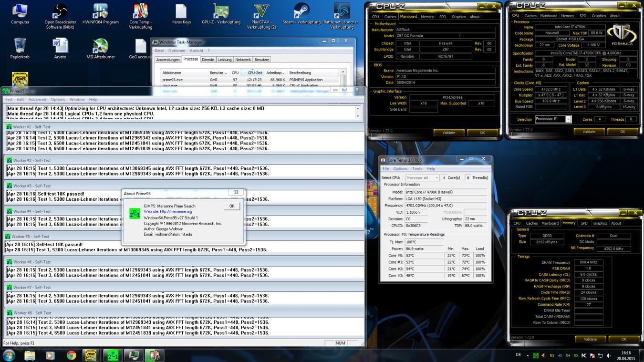This screenshot has width=644, height=362.
Task: Launch the Battle.net Launcher shortcut
Action: tap(342, 16)
